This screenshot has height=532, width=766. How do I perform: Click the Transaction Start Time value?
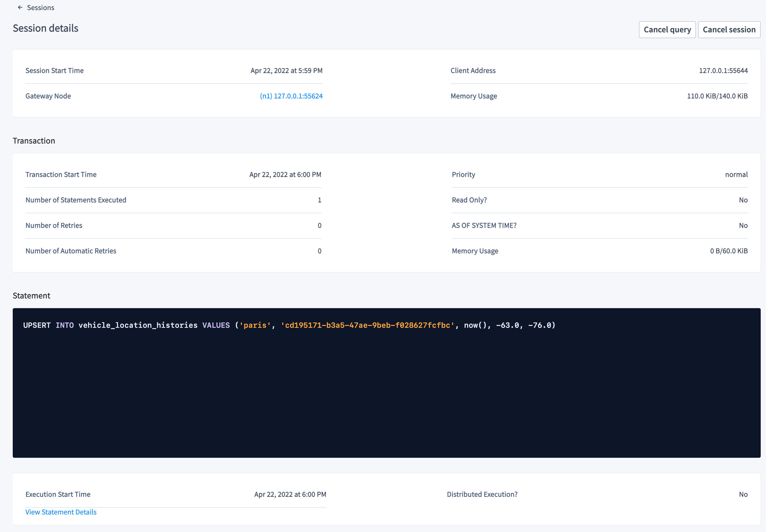pyautogui.click(x=285, y=174)
